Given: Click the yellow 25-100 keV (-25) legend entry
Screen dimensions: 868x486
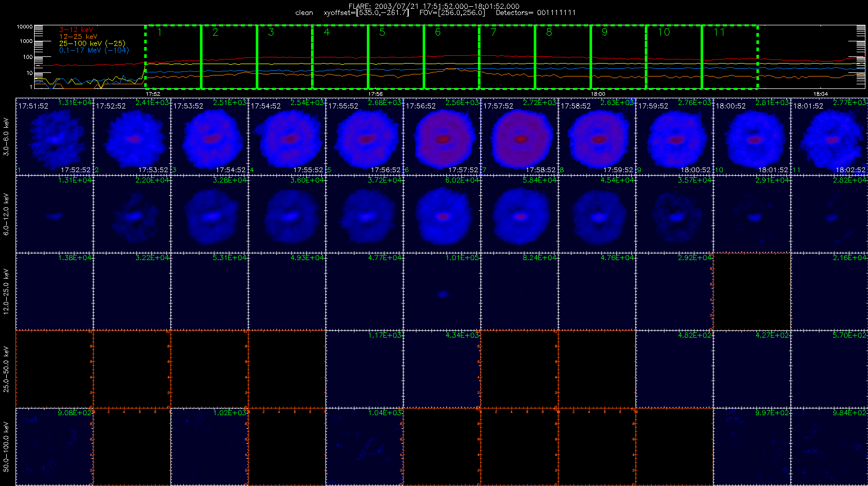Looking at the screenshot, I should click(x=92, y=43).
